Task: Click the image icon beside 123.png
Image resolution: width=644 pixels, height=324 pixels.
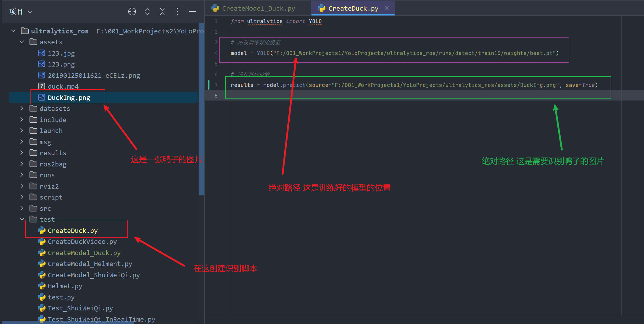Action: (x=41, y=64)
